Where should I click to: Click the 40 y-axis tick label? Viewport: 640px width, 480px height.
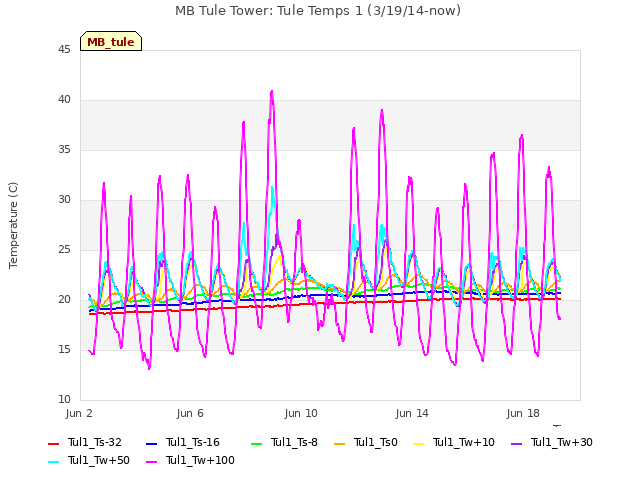tap(64, 100)
